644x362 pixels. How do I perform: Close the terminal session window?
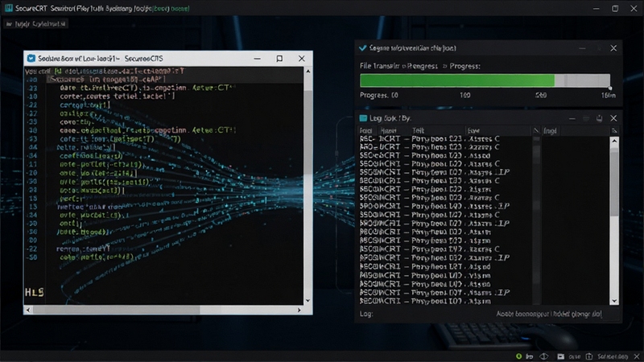coord(301,59)
